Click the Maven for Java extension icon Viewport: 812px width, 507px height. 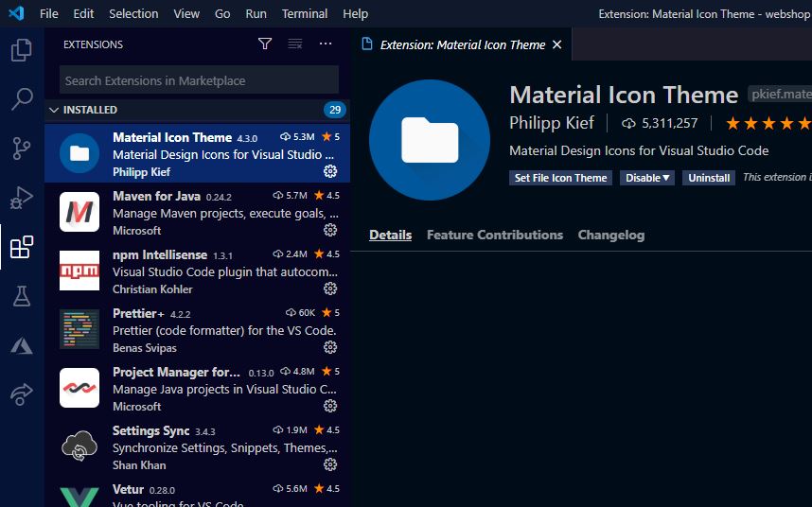tap(79, 212)
